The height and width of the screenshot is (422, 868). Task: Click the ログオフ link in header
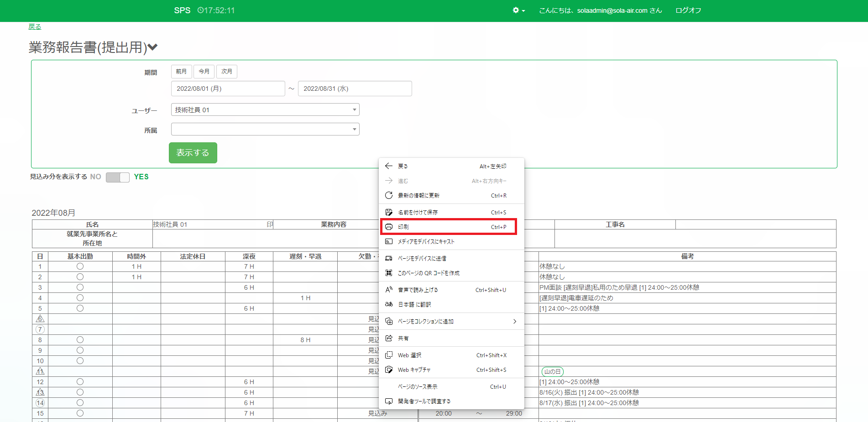tap(688, 10)
